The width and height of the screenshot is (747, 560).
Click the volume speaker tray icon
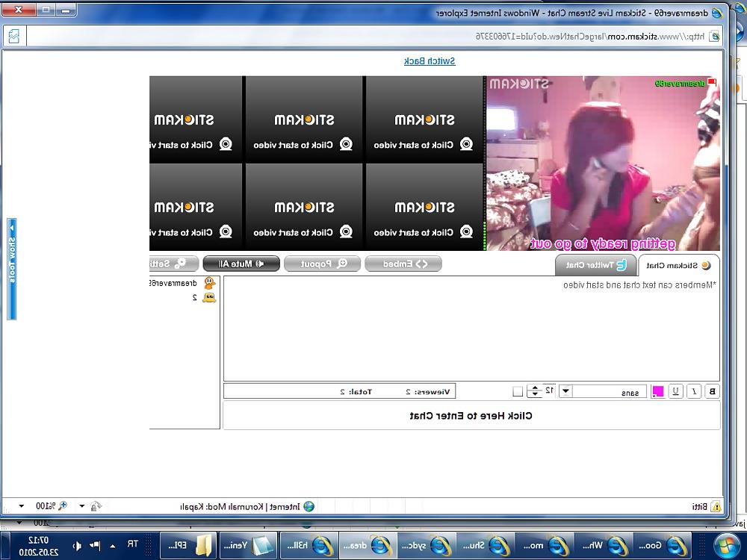tap(77, 545)
